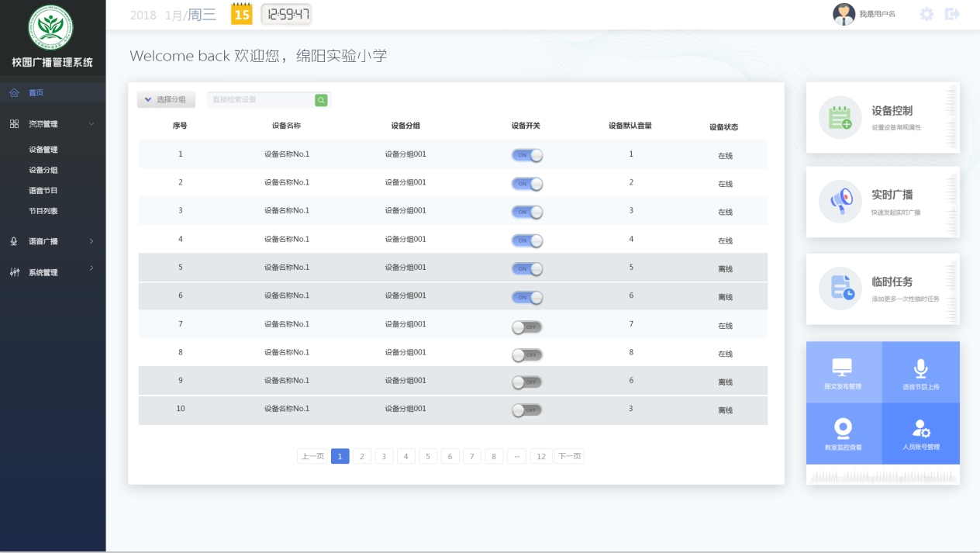
Task: Click the logout icon at top right
Action: (952, 14)
